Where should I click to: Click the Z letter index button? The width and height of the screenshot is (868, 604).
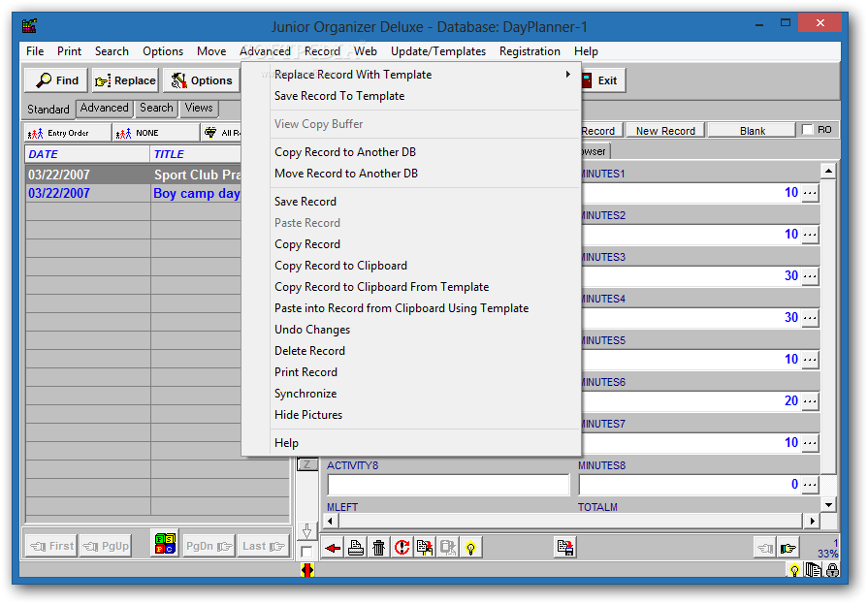pyautogui.click(x=307, y=464)
